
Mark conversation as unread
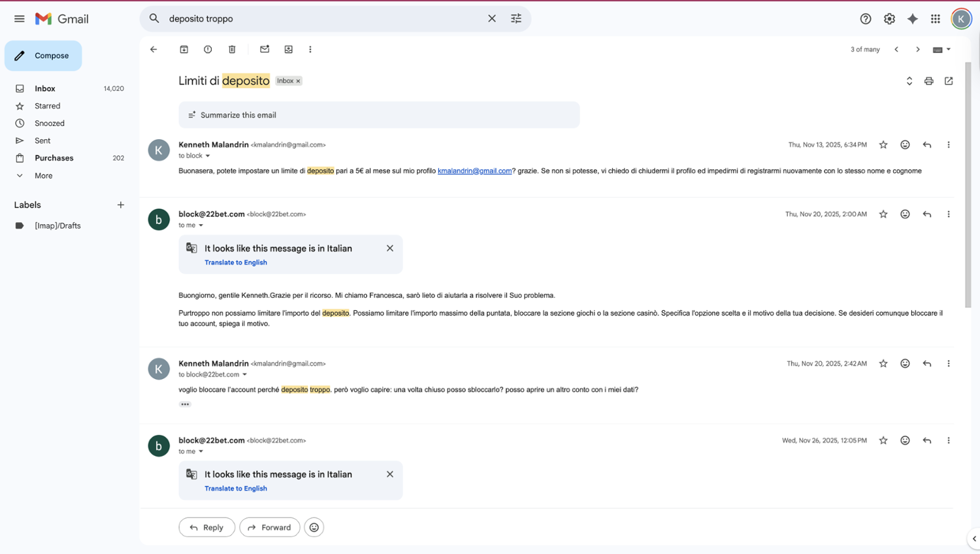[265, 50]
